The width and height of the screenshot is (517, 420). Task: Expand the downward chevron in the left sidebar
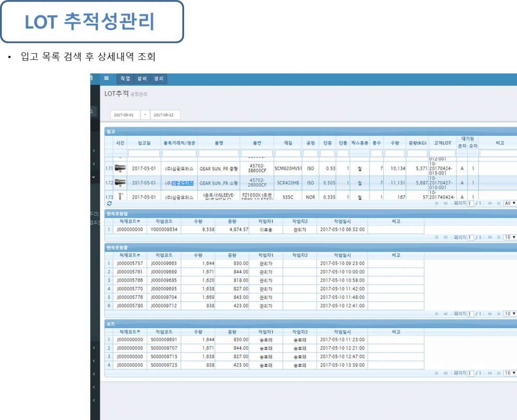click(x=94, y=177)
